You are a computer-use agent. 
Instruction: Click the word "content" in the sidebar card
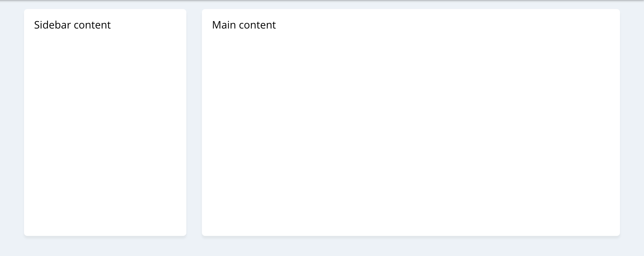[92, 25]
